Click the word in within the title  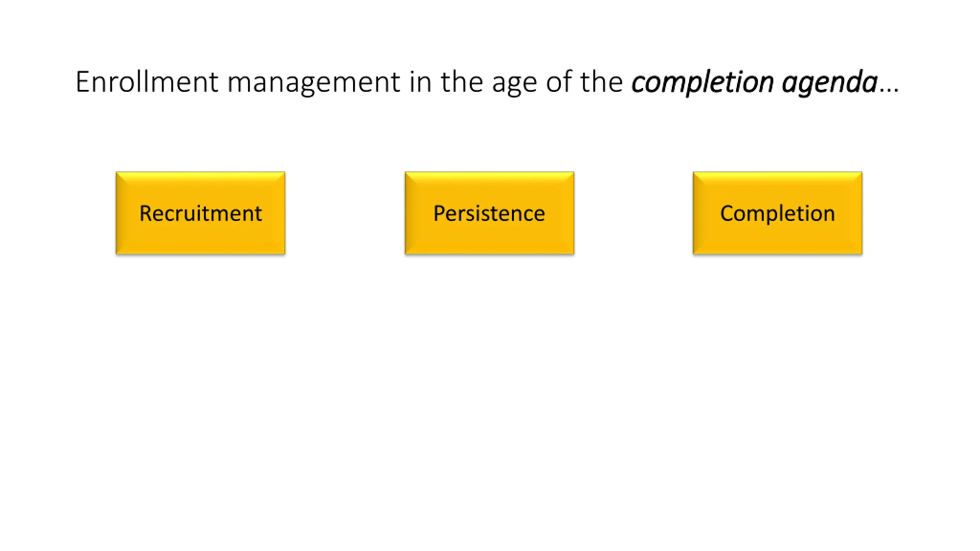pos(420,82)
